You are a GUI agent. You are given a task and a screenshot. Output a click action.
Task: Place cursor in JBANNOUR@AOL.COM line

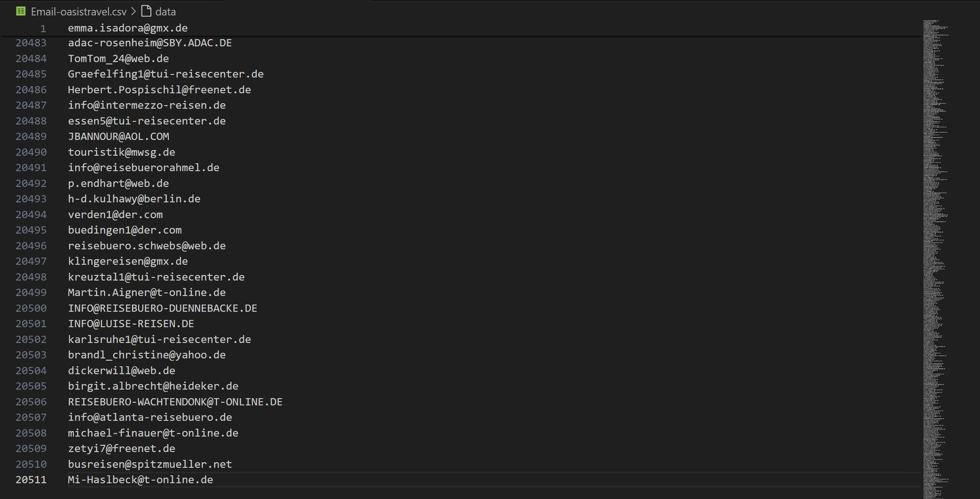click(118, 137)
